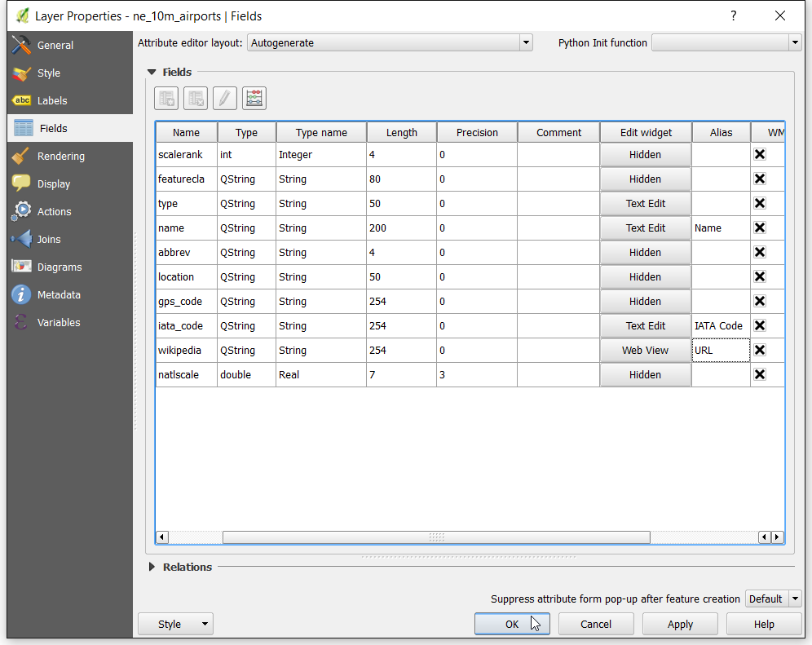The width and height of the screenshot is (812, 645).
Task: Expand the Relations section
Action: coord(152,567)
